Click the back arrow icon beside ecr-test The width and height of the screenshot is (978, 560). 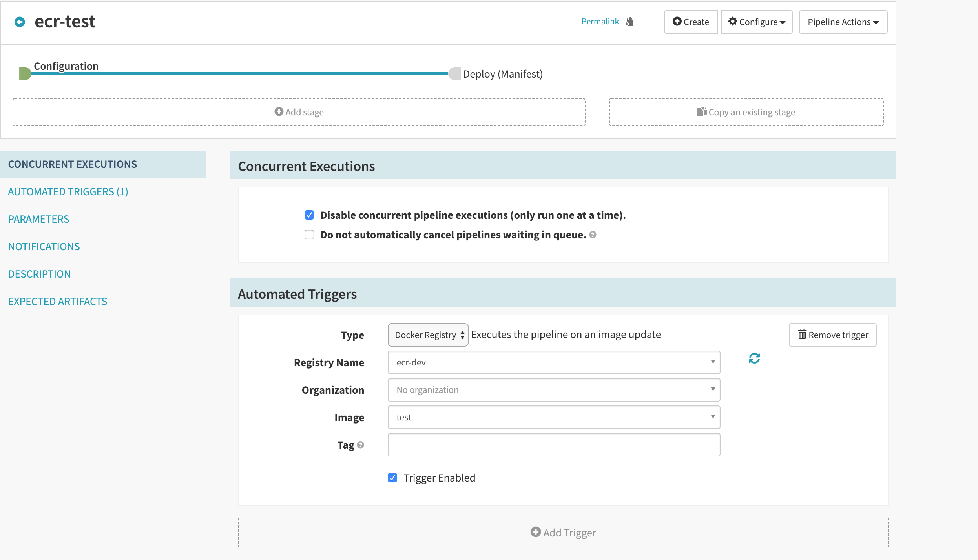click(x=20, y=22)
